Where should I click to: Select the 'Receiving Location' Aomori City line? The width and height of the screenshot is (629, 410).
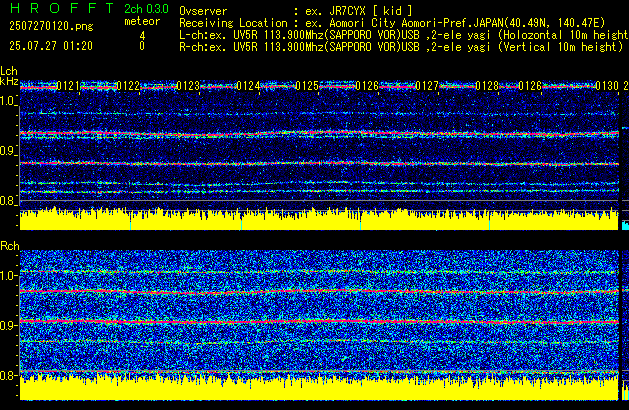[x=392, y=23]
